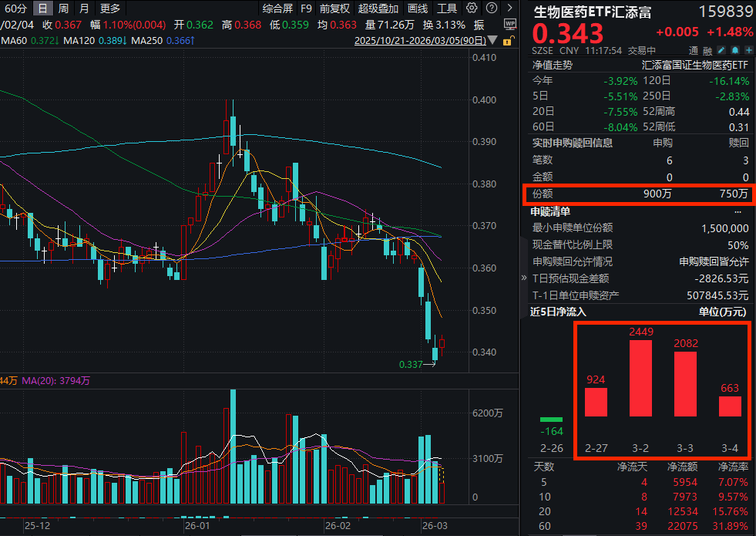
Task: Click the WP monitor icon
Action: 509,24
